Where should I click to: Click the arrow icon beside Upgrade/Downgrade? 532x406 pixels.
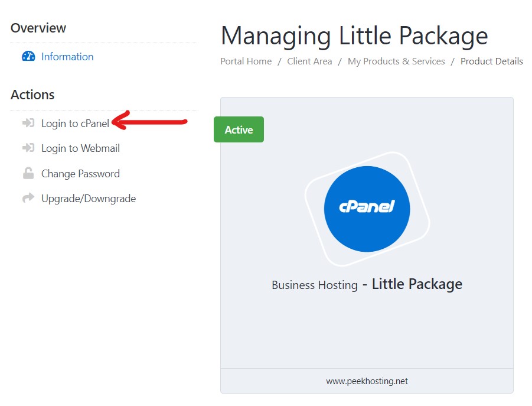28,199
